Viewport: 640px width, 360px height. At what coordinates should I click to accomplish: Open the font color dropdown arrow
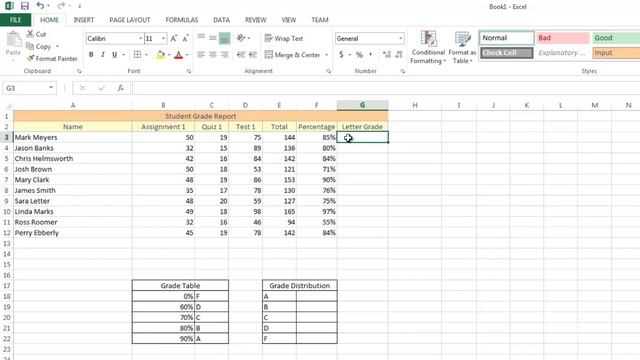click(x=187, y=55)
